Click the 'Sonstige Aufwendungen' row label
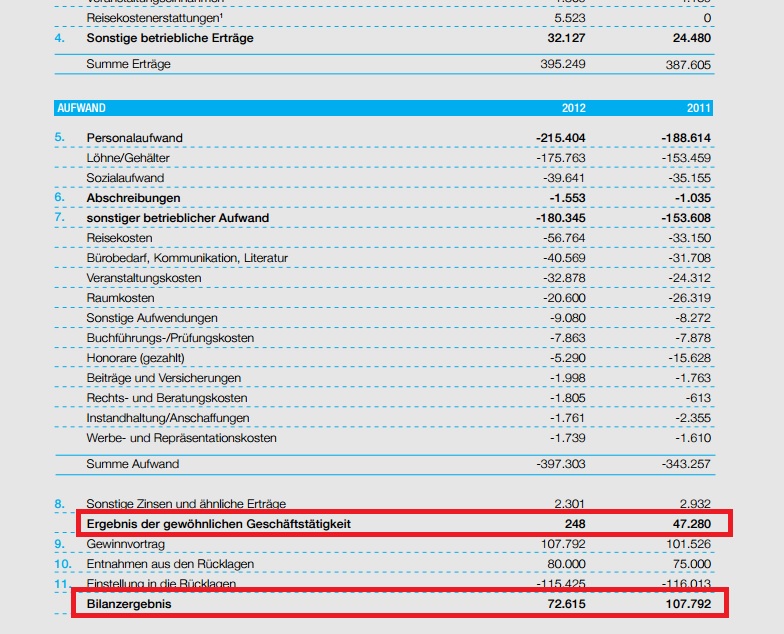Screen dimensions: 784x634 click(x=152, y=318)
